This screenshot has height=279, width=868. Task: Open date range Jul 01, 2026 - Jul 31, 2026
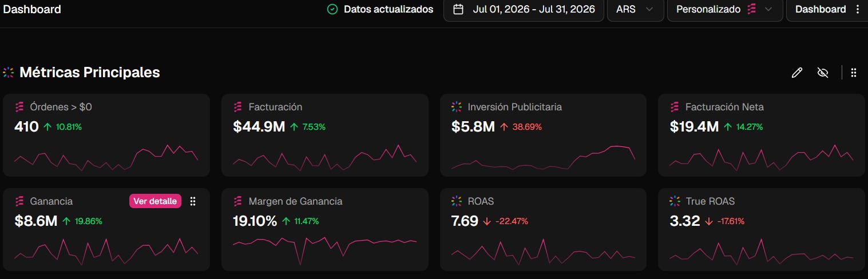pyautogui.click(x=524, y=9)
